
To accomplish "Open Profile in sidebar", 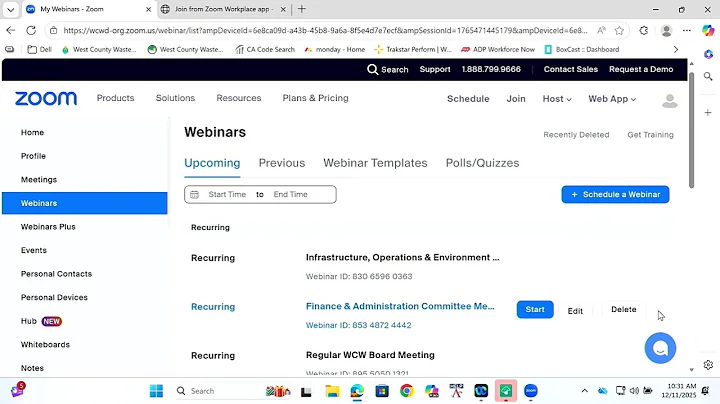I will (x=33, y=156).
